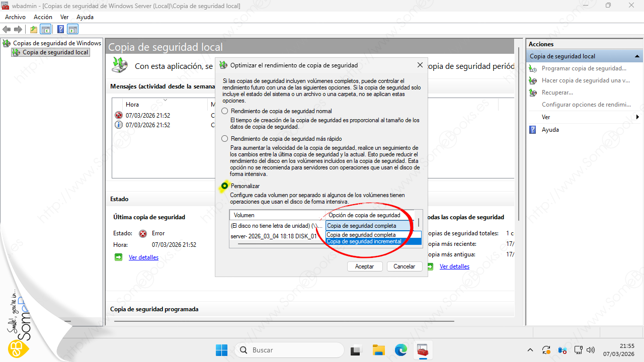Select Rendimiento de copia de seguridad normal
Viewport: 644px width, 362px height.
pyautogui.click(x=225, y=111)
